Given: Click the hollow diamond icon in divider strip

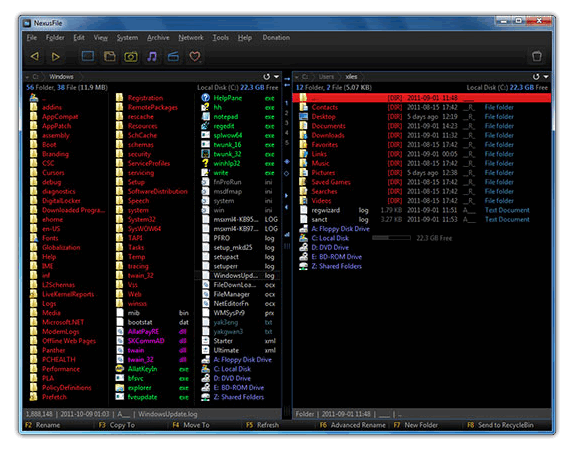Looking at the screenshot, I should click(287, 173).
